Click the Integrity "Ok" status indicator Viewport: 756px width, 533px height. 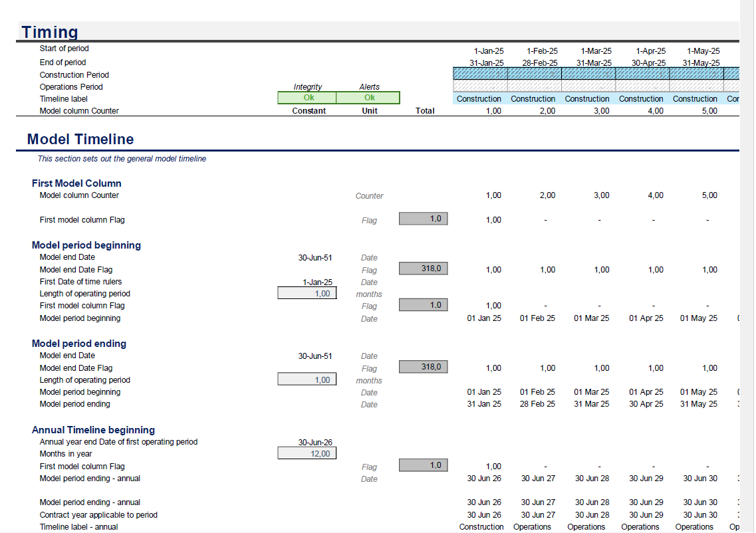(308, 97)
